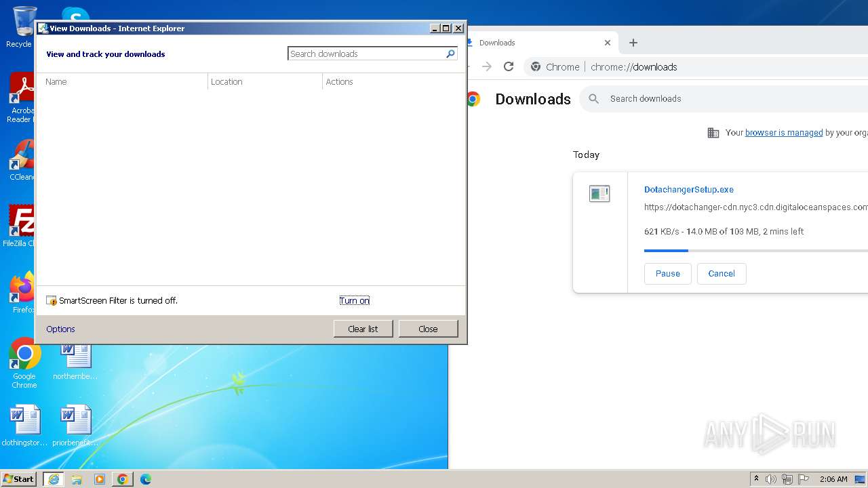Cancel the DotachangerSetup.exe download
This screenshot has width=868, height=488.
click(x=722, y=274)
